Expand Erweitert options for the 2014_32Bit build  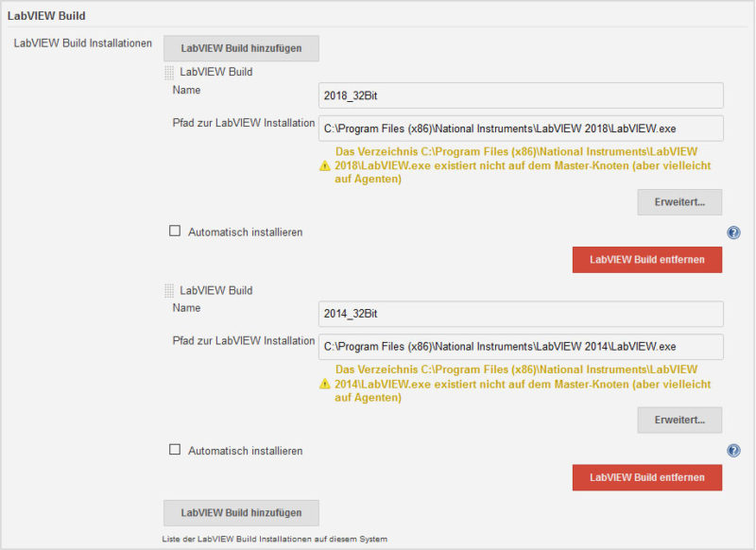tap(679, 421)
